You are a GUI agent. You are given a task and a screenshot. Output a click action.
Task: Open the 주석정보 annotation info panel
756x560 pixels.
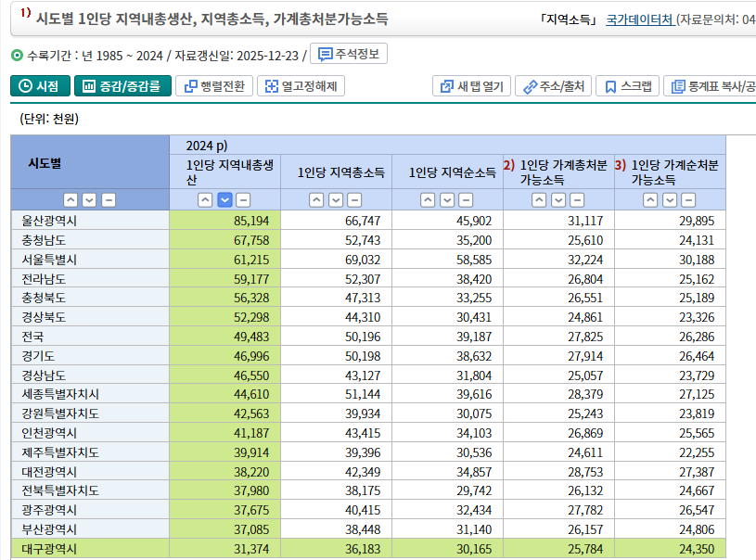pos(352,53)
